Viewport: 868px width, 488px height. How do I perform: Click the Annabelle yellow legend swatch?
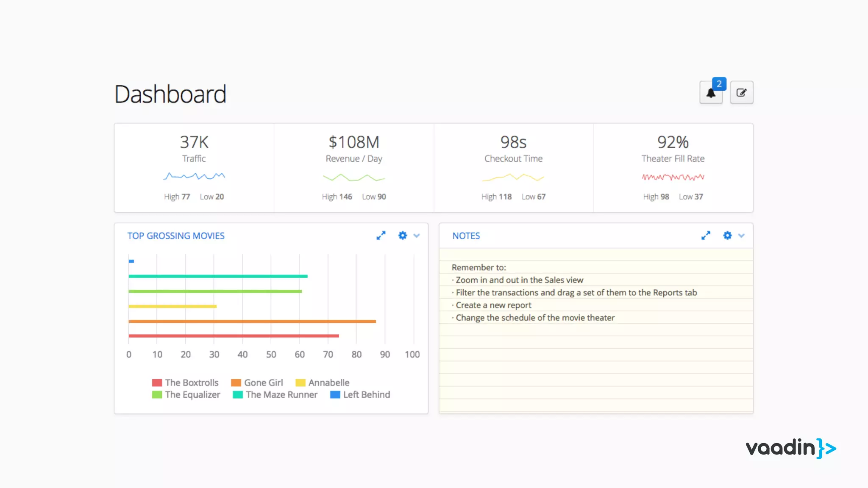click(300, 383)
